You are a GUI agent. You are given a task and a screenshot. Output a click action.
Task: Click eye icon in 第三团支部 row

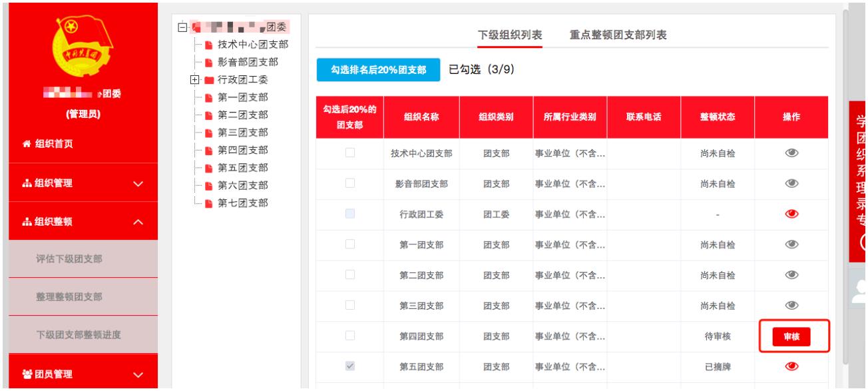(x=791, y=305)
